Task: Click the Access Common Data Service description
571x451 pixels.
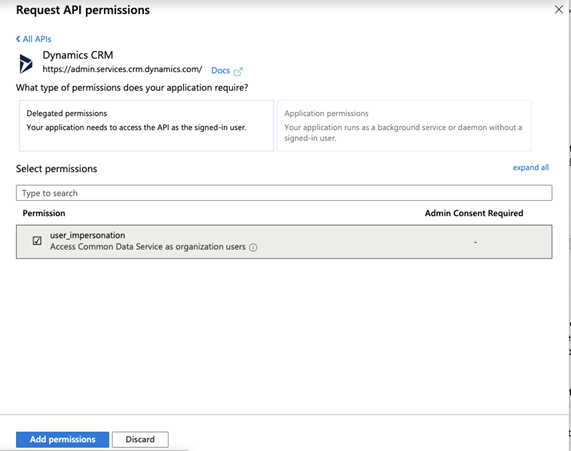Action: click(x=148, y=247)
